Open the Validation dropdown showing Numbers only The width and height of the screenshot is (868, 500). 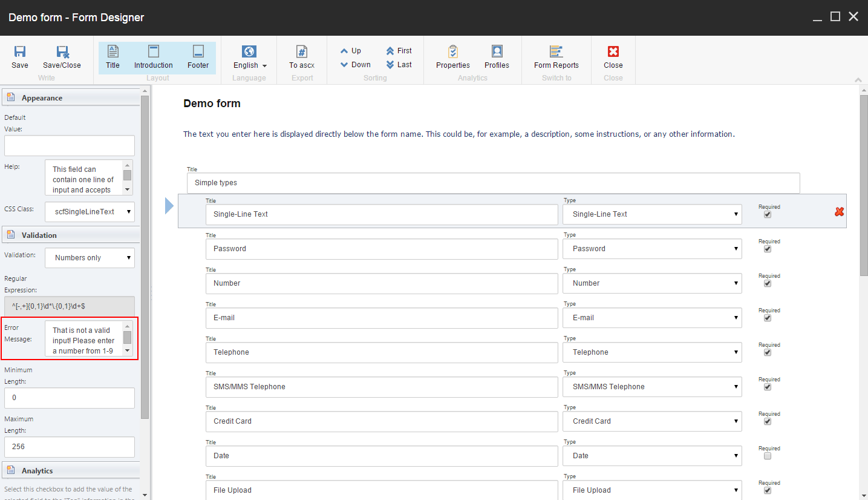pyautogui.click(x=90, y=257)
